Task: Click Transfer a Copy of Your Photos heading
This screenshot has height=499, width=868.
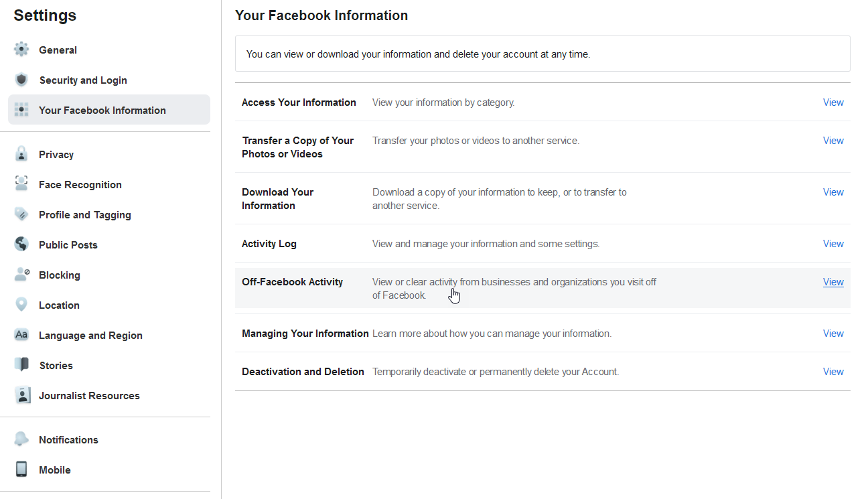Action: click(x=297, y=147)
